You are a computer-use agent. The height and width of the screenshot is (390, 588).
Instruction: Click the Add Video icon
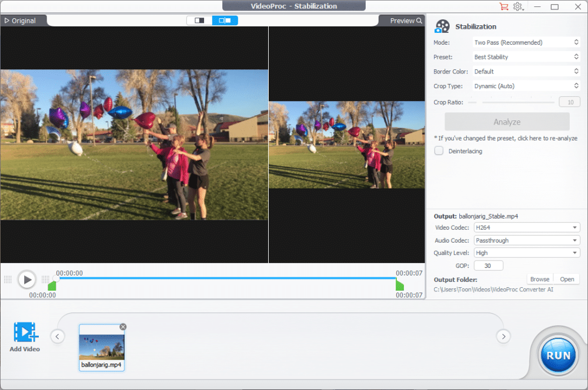[26, 332]
